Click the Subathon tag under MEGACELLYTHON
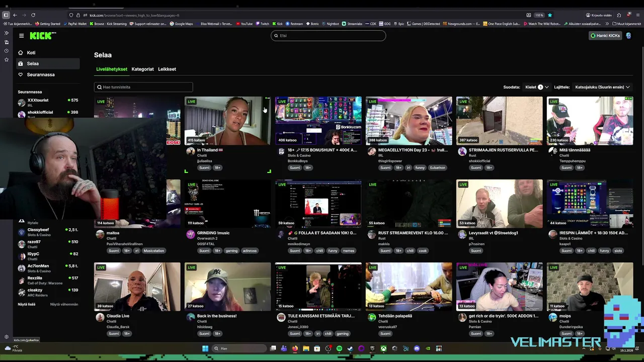The width and height of the screenshot is (644, 362). (437, 167)
